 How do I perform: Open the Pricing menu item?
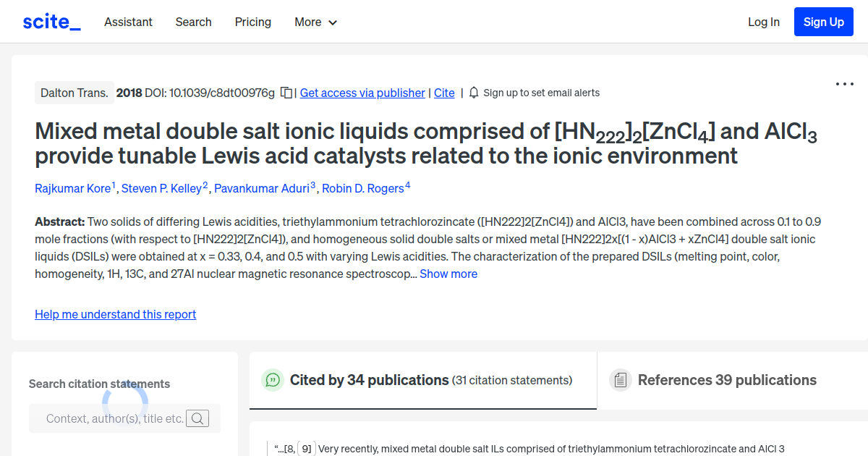point(252,22)
